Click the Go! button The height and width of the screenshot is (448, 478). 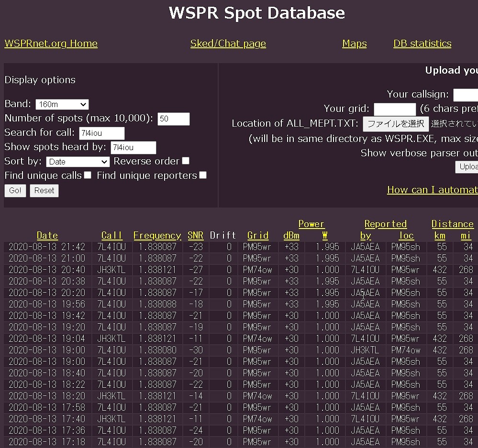click(x=15, y=191)
